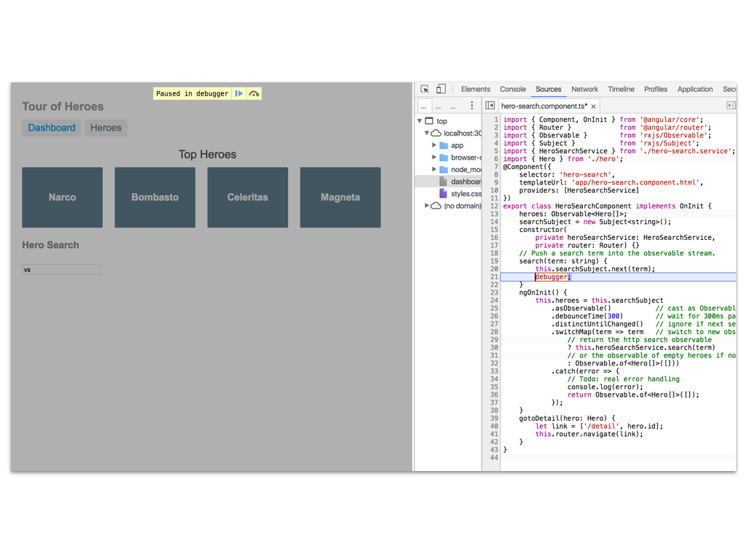
Task: Click the localhost cloud icon
Action: click(x=436, y=133)
